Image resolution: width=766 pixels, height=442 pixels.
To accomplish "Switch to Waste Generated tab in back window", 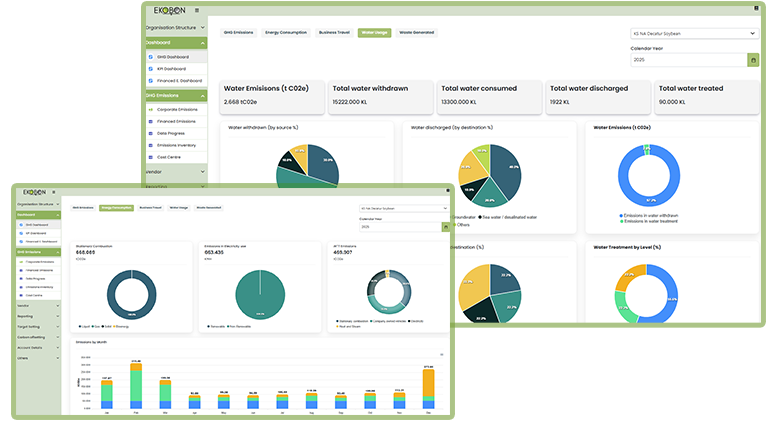I will 417,33.
